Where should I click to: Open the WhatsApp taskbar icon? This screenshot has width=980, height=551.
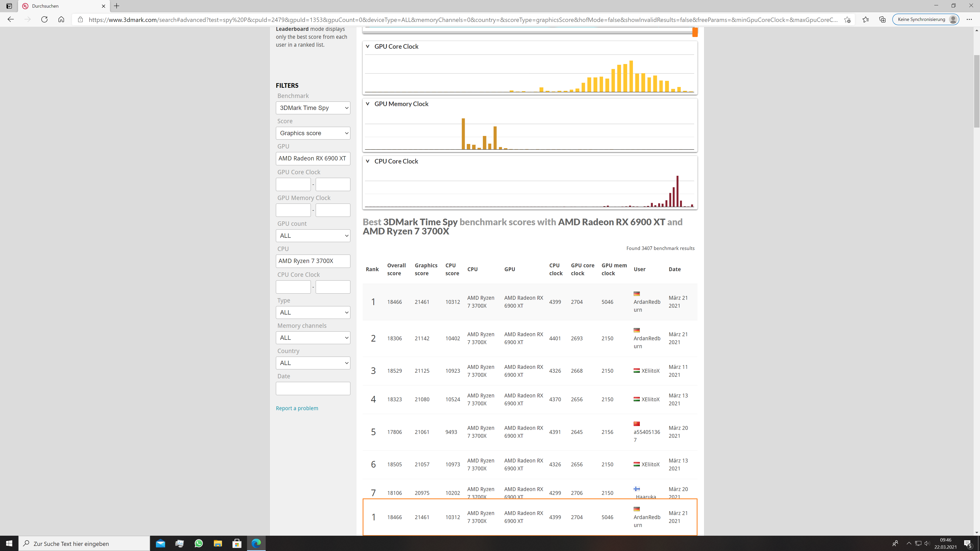199,543
